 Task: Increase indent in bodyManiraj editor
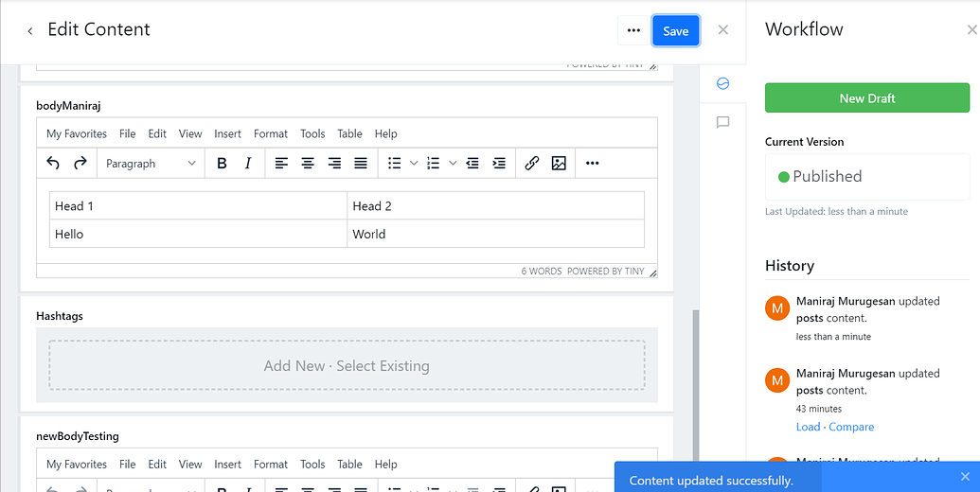click(x=499, y=164)
